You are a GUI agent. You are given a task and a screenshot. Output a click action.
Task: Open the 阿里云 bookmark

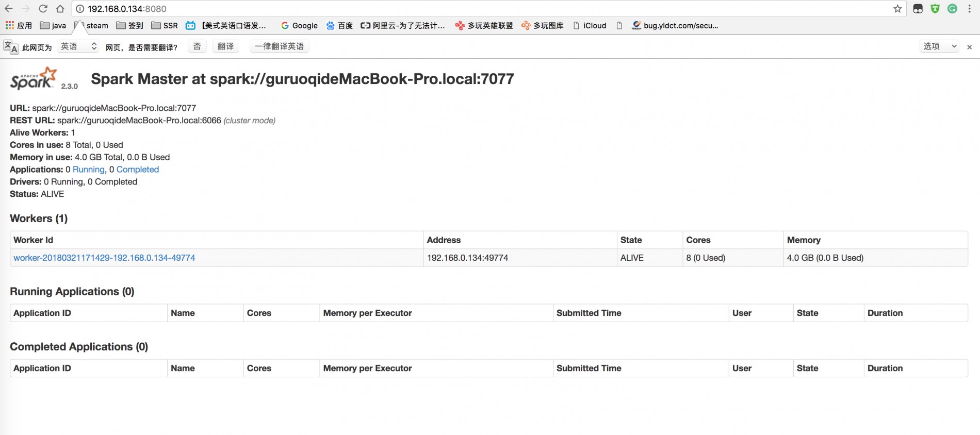(403, 25)
